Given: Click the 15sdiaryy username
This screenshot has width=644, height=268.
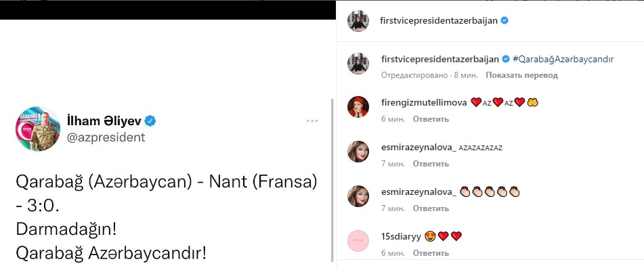Looking at the screenshot, I should click(x=400, y=236).
